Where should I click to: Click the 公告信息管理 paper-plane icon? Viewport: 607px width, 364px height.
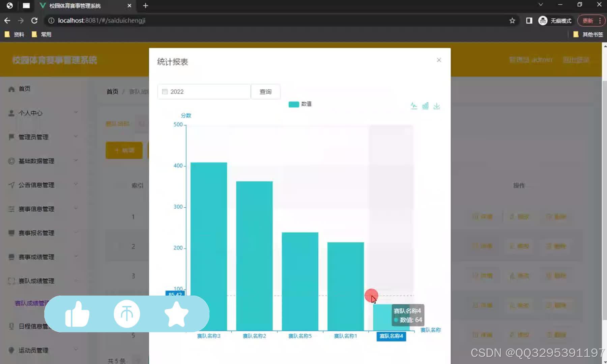click(11, 185)
